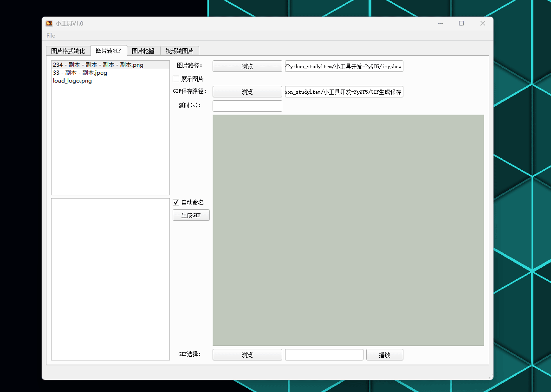
Task: Open the File menu
Action: (51, 35)
